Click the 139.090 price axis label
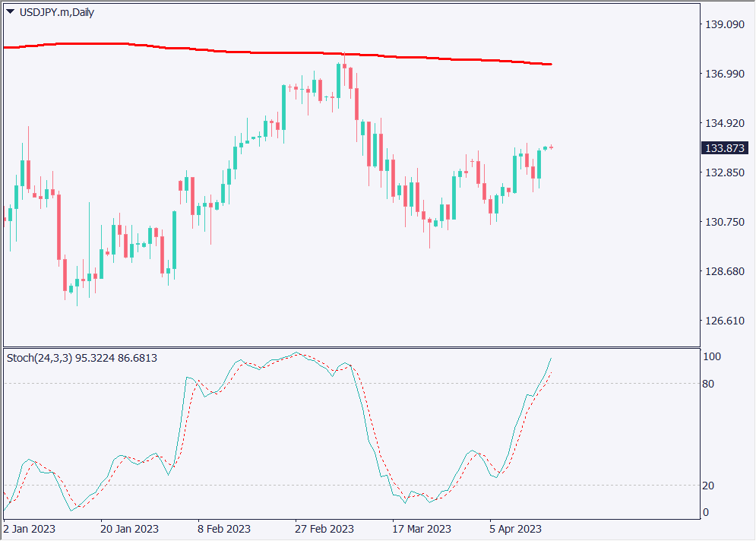 [x=725, y=25]
